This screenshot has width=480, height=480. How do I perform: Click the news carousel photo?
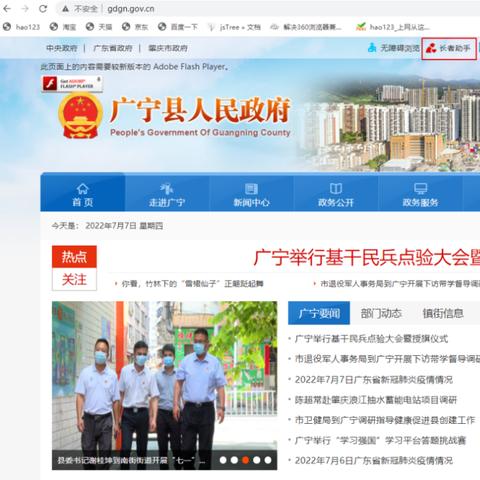coord(164,376)
